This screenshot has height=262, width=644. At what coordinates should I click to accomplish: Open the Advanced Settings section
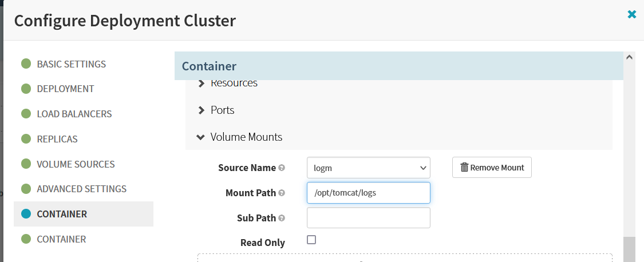82,189
